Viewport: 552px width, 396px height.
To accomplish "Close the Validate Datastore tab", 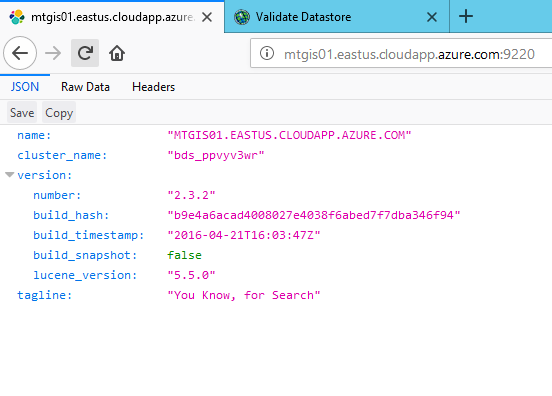I will click(432, 17).
